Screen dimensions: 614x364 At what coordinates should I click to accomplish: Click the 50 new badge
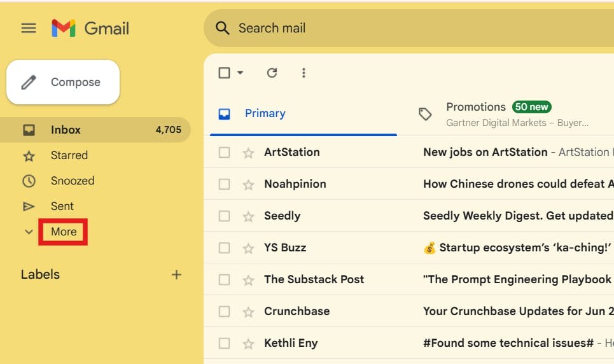click(531, 107)
